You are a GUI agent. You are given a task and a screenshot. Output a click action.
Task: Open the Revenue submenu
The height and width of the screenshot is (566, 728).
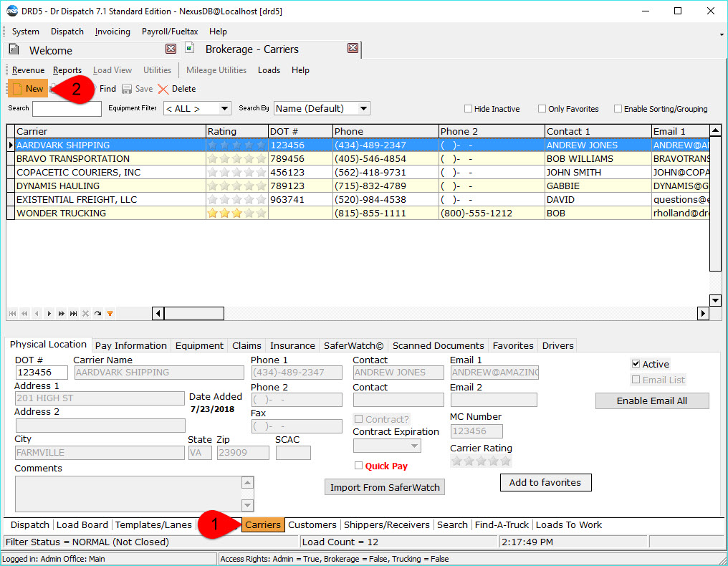pyautogui.click(x=29, y=70)
